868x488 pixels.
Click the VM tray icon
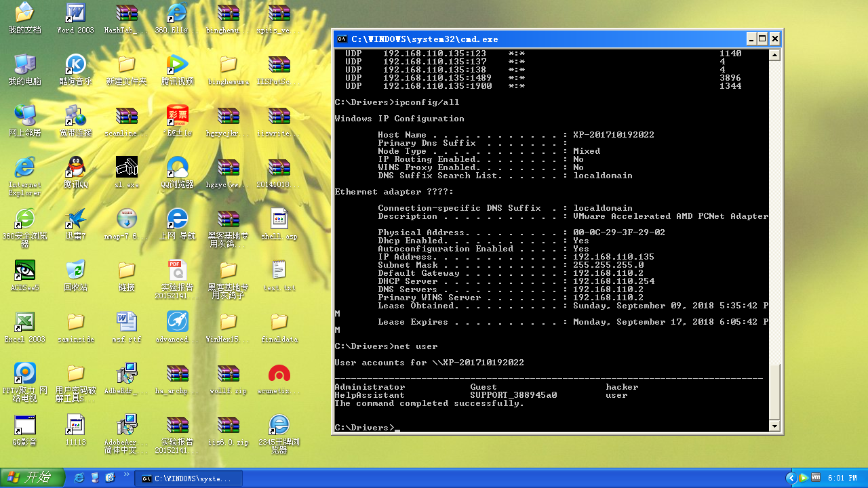tap(816, 478)
